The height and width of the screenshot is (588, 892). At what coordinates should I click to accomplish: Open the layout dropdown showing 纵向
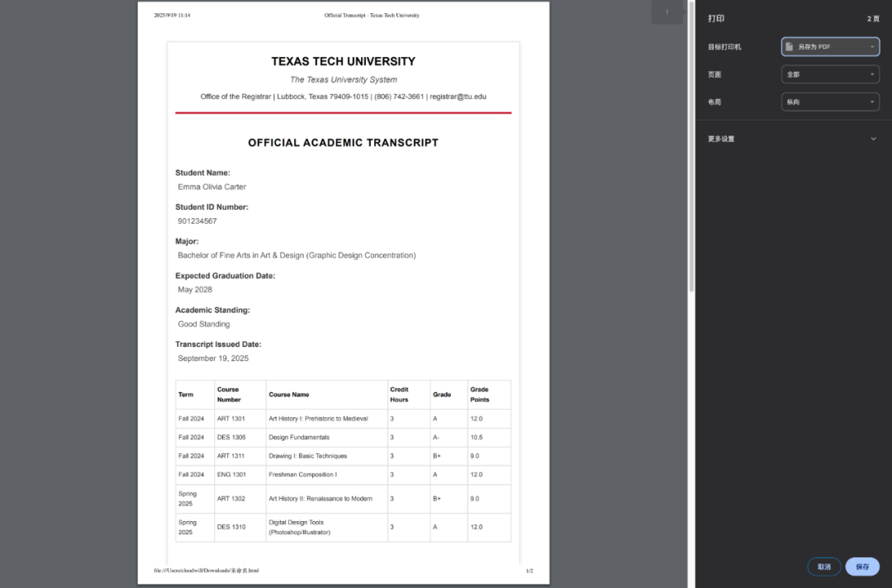830,102
